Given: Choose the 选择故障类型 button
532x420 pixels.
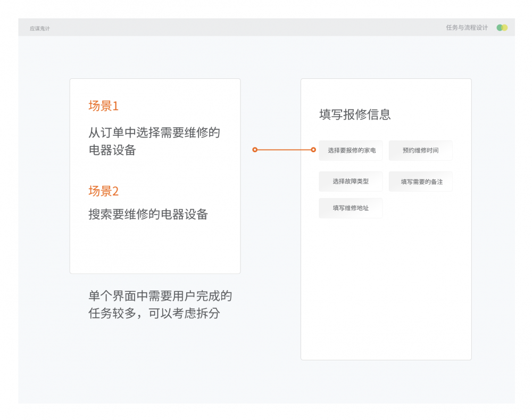Looking at the screenshot, I should 351,182.
